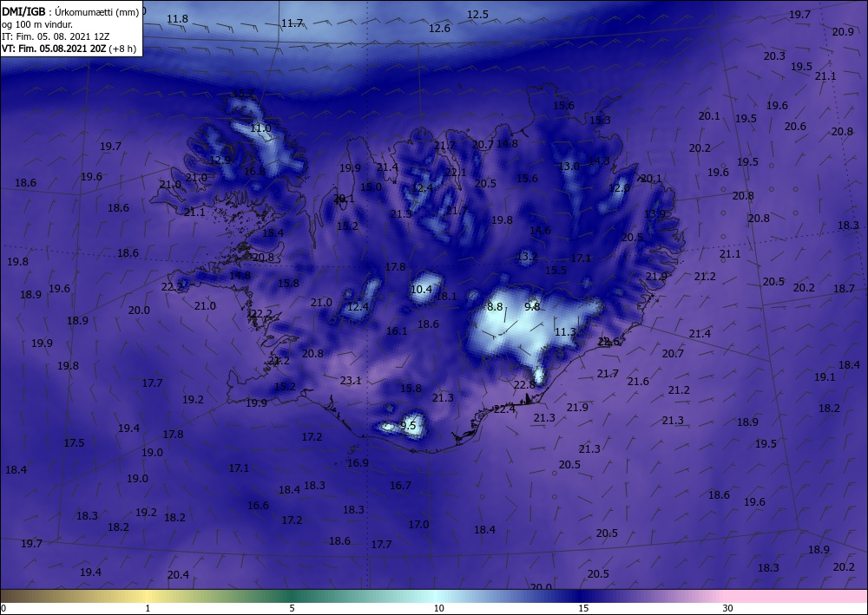This screenshot has height=615, width=868.
Task: Click the map value '16.8'
Action: pyautogui.click(x=254, y=172)
